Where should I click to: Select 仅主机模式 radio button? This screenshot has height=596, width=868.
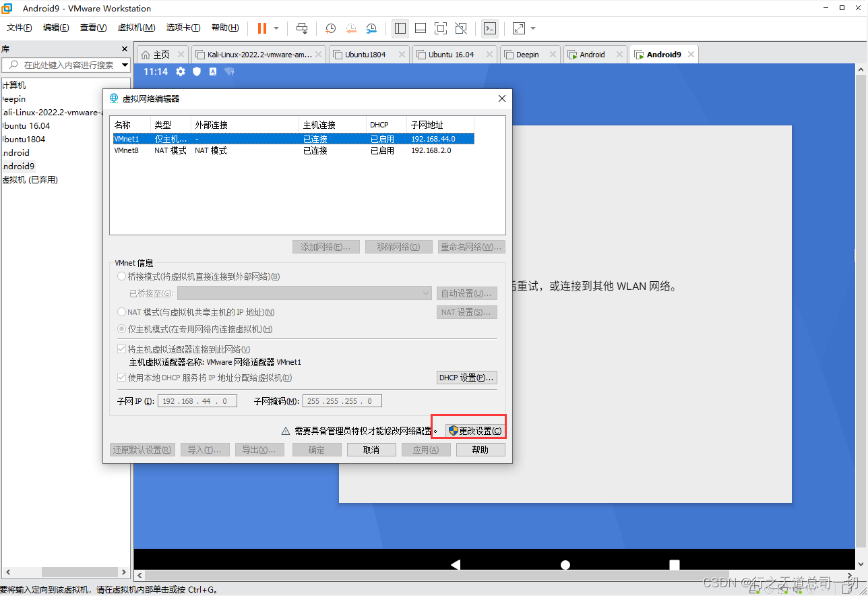click(x=122, y=329)
